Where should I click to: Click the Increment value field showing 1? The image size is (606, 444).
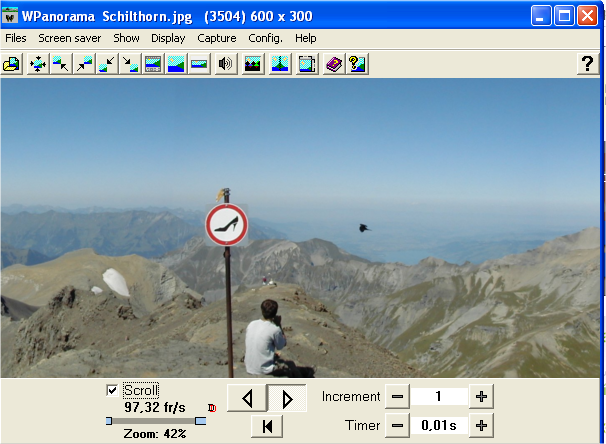[x=439, y=396]
